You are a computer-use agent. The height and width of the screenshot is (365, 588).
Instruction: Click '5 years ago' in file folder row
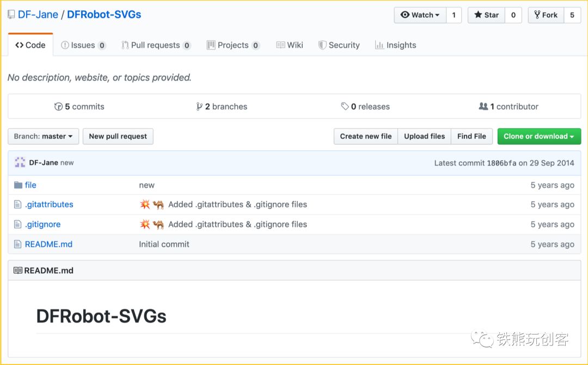553,185
